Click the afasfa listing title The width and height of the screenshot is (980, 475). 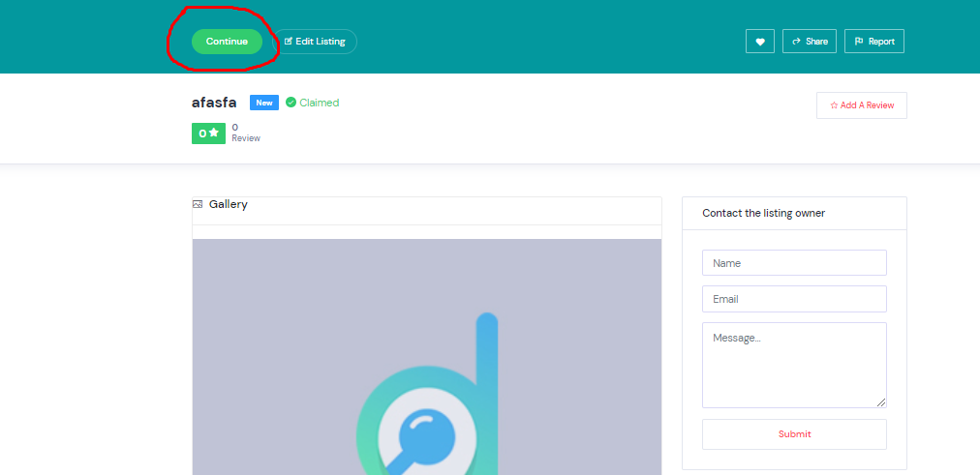[x=214, y=103]
